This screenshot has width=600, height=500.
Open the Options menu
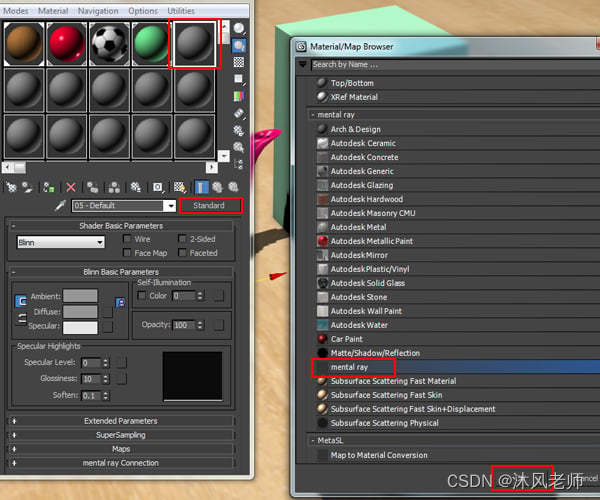(x=143, y=11)
